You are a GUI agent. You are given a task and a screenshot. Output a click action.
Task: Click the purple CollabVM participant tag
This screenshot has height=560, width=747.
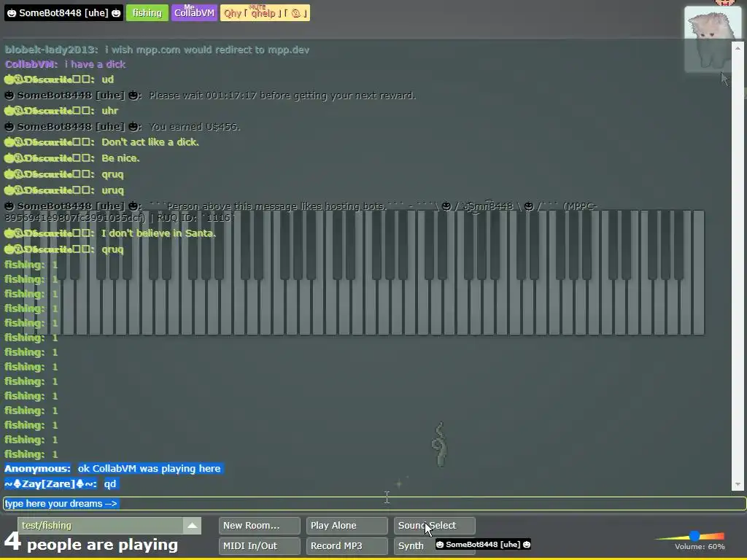pyautogui.click(x=194, y=13)
